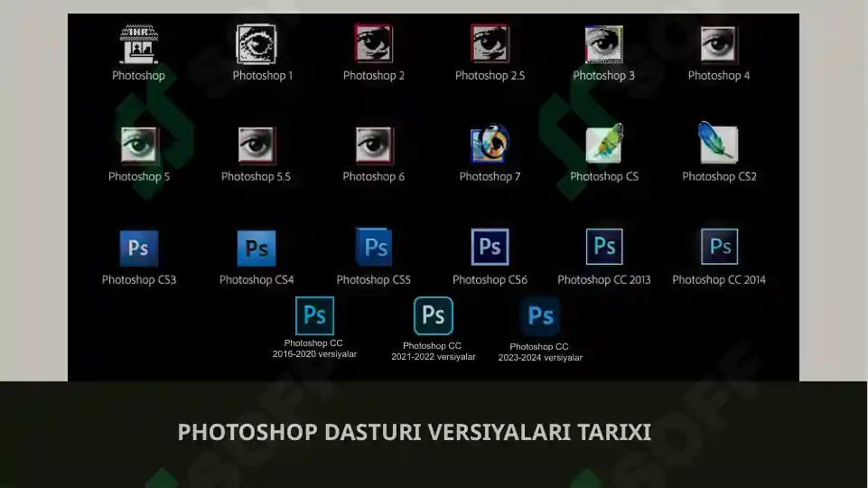Viewport: 868px width, 488px height.
Task: Click the Photoshop CS3 Ps icon
Action: tap(139, 249)
